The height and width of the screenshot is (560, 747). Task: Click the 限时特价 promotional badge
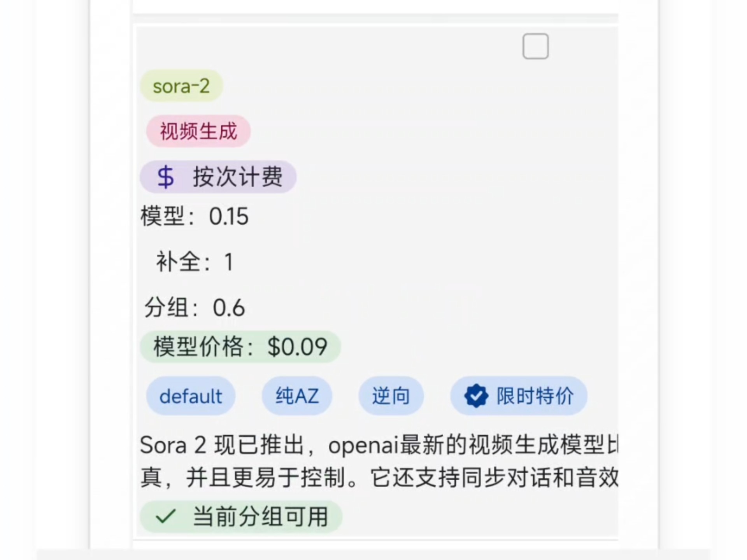(518, 396)
